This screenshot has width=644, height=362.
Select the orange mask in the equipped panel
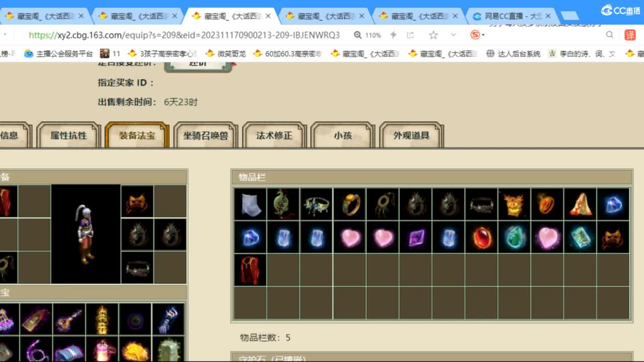[x=137, y=201]
